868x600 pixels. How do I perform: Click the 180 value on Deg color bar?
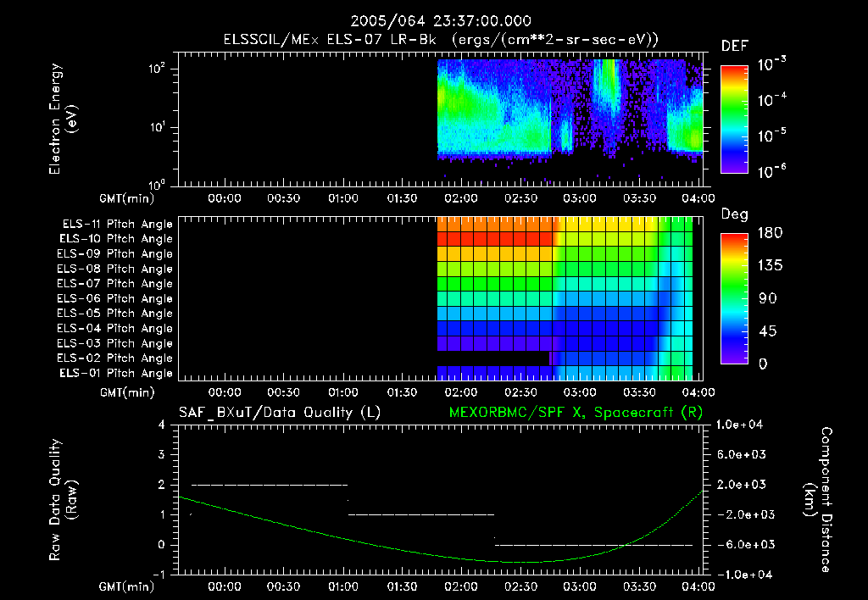coord(770,233)
